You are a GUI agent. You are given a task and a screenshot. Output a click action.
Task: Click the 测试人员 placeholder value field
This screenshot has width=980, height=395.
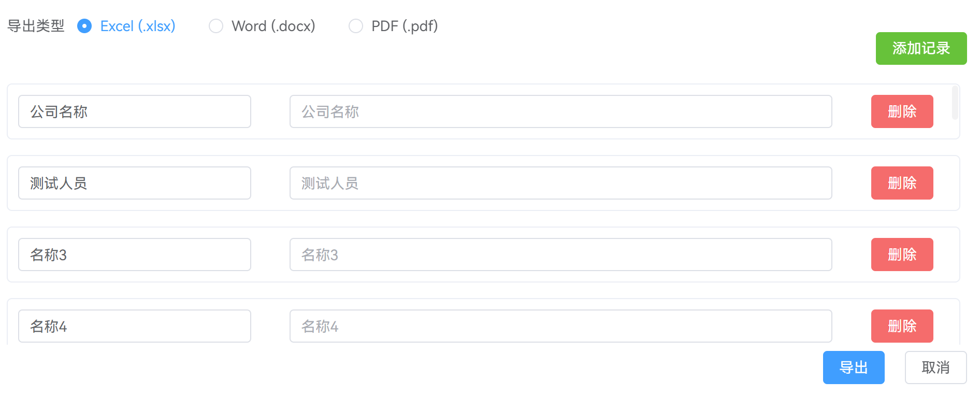(x=560, y=183)
